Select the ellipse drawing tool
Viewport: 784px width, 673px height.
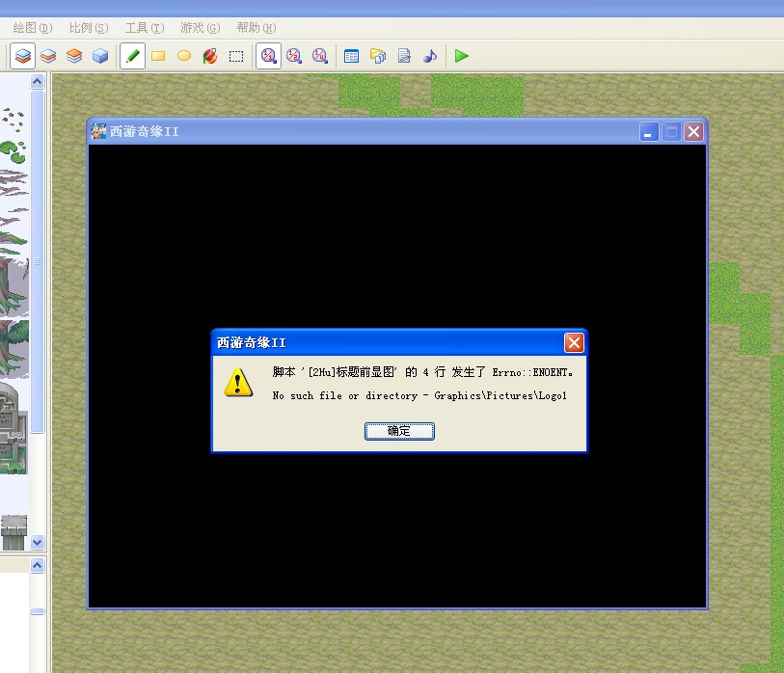coord(184,56)
